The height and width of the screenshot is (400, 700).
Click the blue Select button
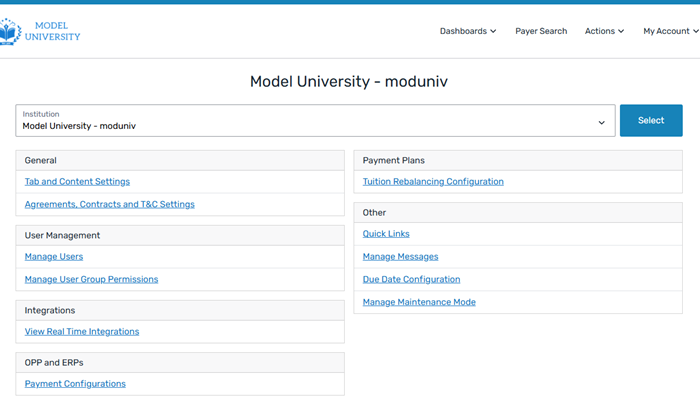[x=651, y=120]
